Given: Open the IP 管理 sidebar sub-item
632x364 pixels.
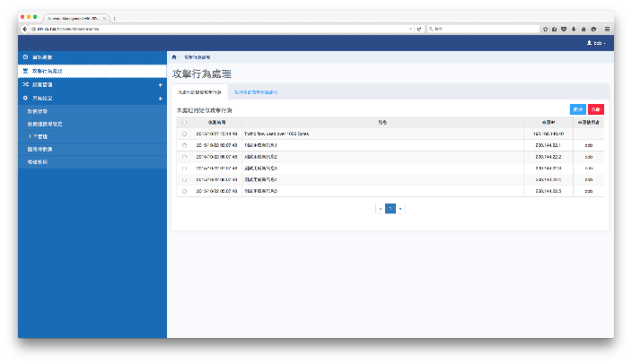Looking at the screenshot, I should (92, 136).
